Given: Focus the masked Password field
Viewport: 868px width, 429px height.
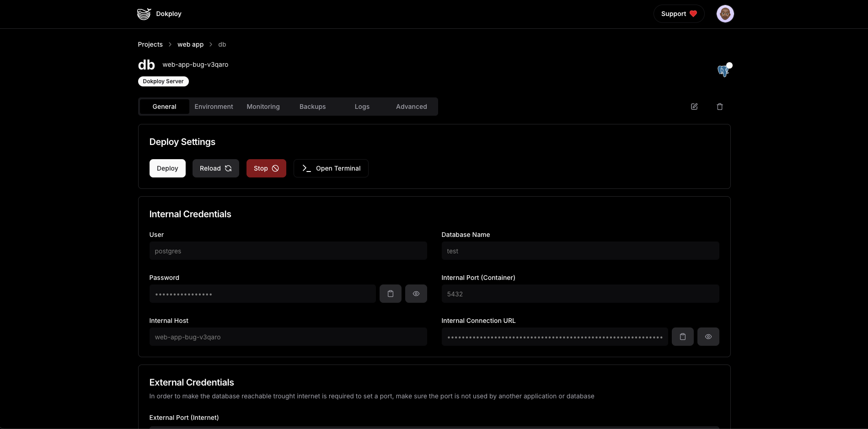Looking at the screenshot, I should (263, 294).
